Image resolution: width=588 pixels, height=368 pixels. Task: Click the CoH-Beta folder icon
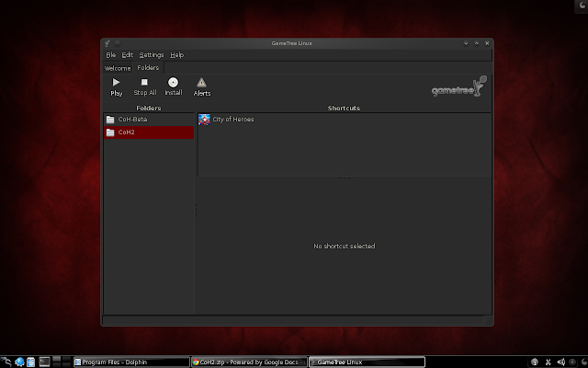pyautogui.click(x=110, y=120)
